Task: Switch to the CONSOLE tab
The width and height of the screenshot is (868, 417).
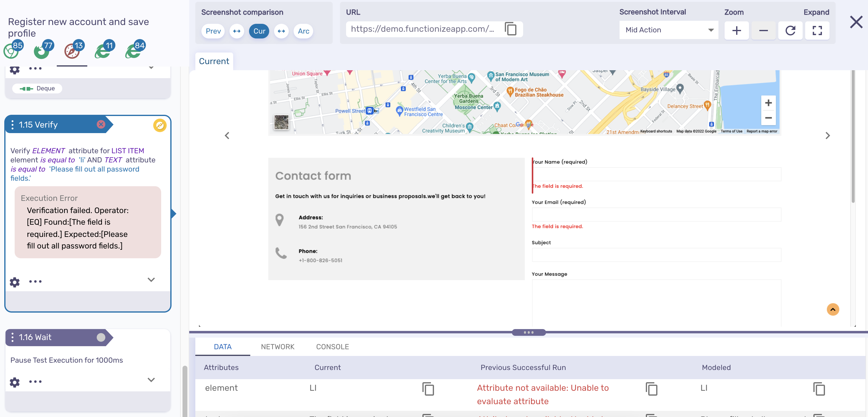Action: click(332, 346)
